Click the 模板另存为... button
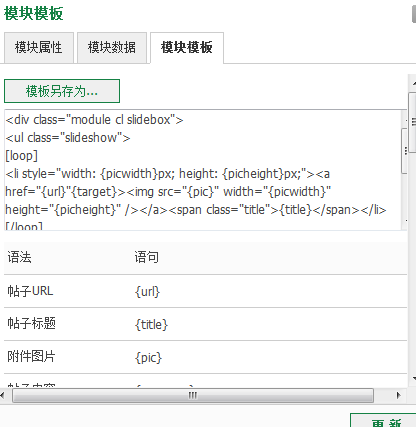 click(x=62, y=91)
